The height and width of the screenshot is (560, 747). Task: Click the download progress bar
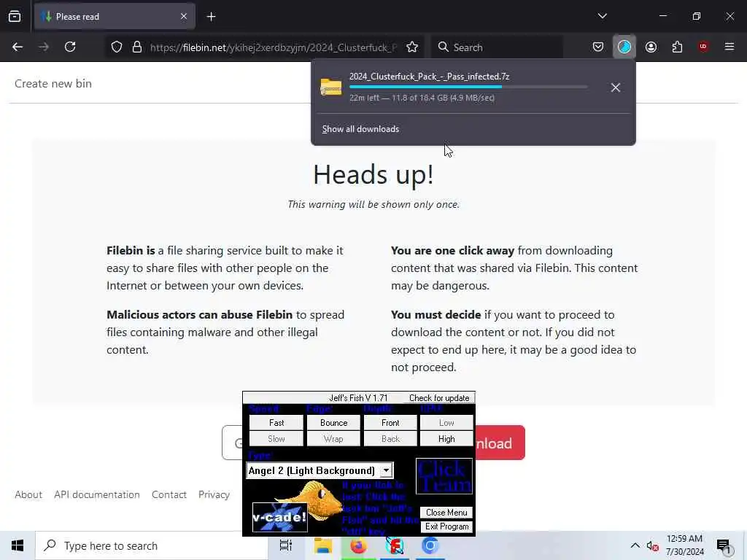pyautogui.click(x=468, y=87)
